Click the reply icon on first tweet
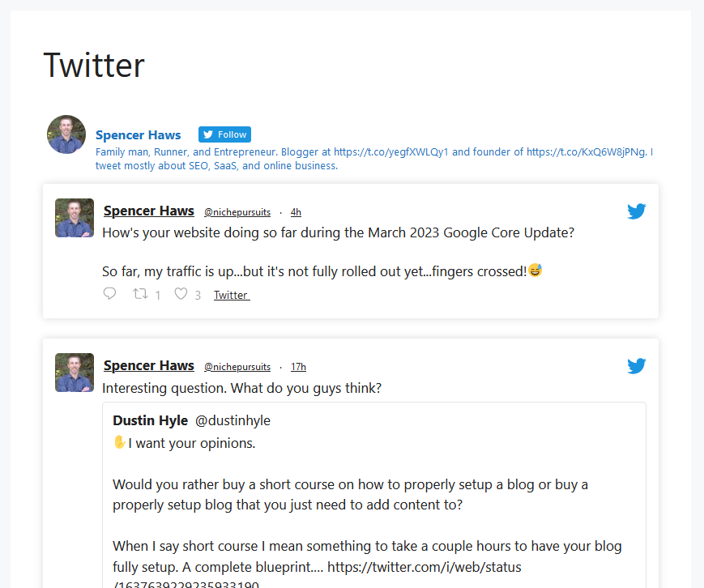Viewport: 704px width, 588px height. pyautogui.click(x=109, y=293)
